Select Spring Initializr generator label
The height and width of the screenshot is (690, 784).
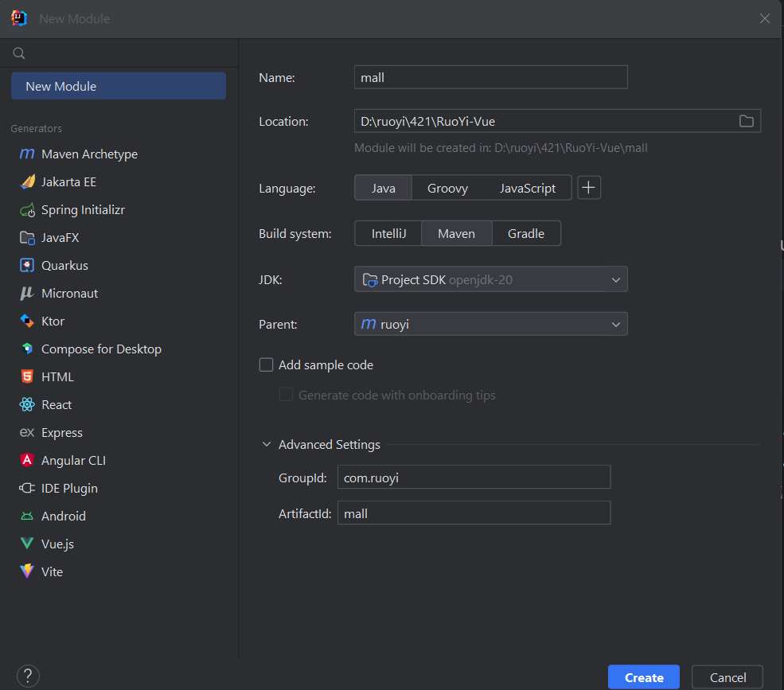tap(83, 210)
